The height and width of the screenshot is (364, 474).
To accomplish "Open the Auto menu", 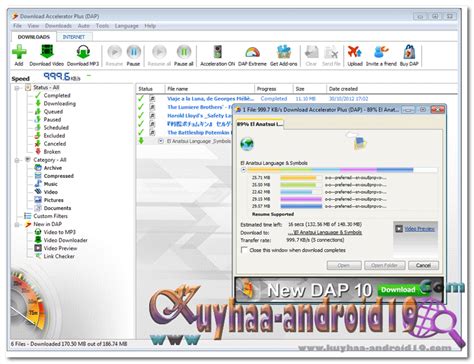I will [83, 26].
